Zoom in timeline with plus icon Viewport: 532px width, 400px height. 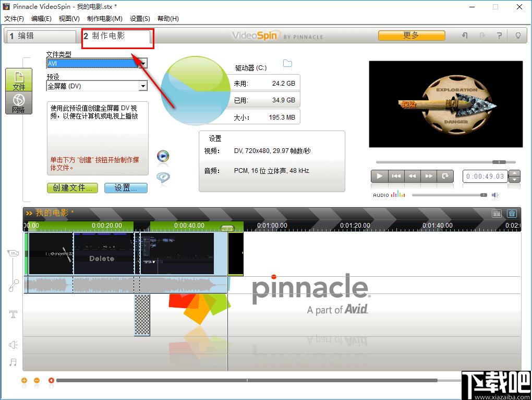[x=24, y=380]
